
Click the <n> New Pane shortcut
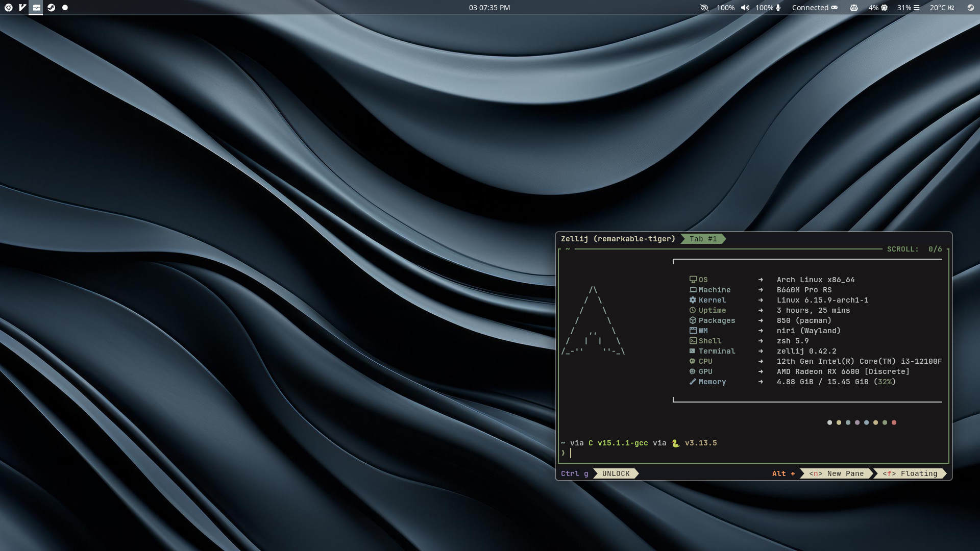(x=836, y=473)
